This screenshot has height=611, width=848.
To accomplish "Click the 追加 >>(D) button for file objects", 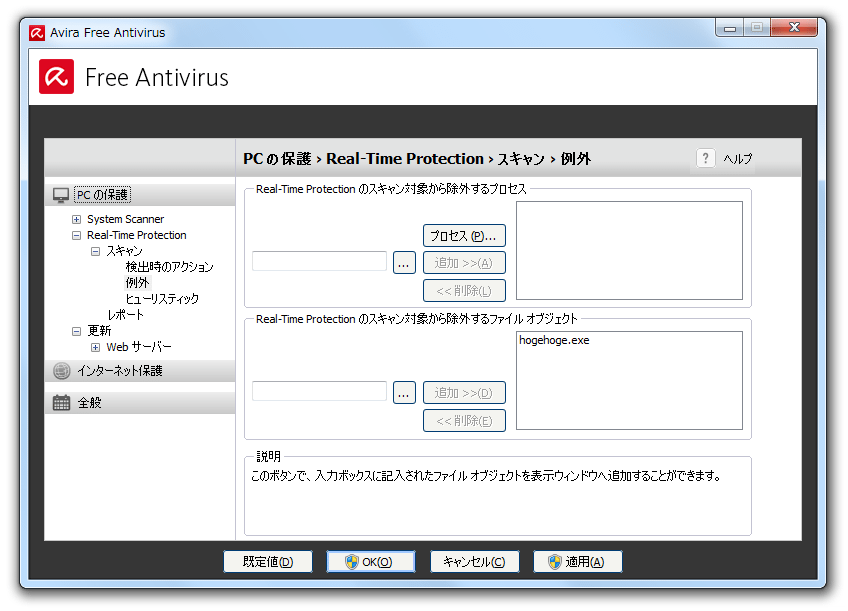I will (x=464, y=393).
